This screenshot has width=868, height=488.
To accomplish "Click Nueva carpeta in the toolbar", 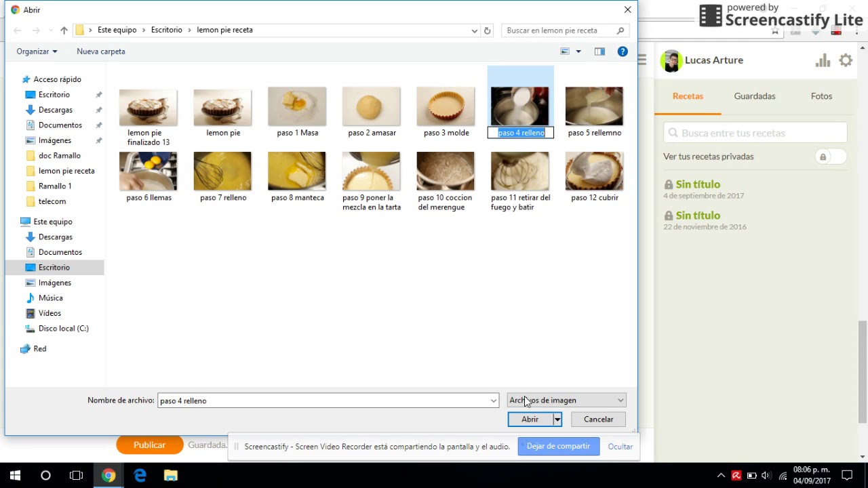I will (x=101, y=52).
